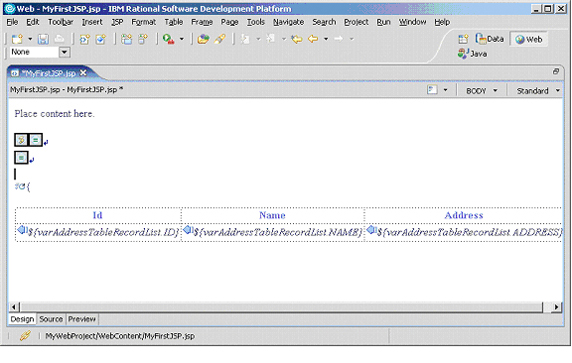Viewport: 572px width, 363px height.
Task: Click the create web project toolbar icon
Action: 127,39
